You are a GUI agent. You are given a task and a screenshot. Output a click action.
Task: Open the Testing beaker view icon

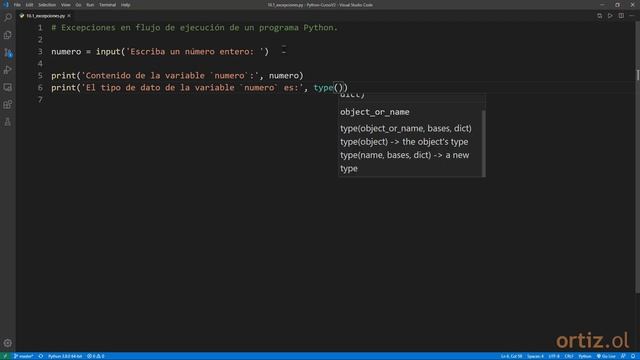coord(8,122)
